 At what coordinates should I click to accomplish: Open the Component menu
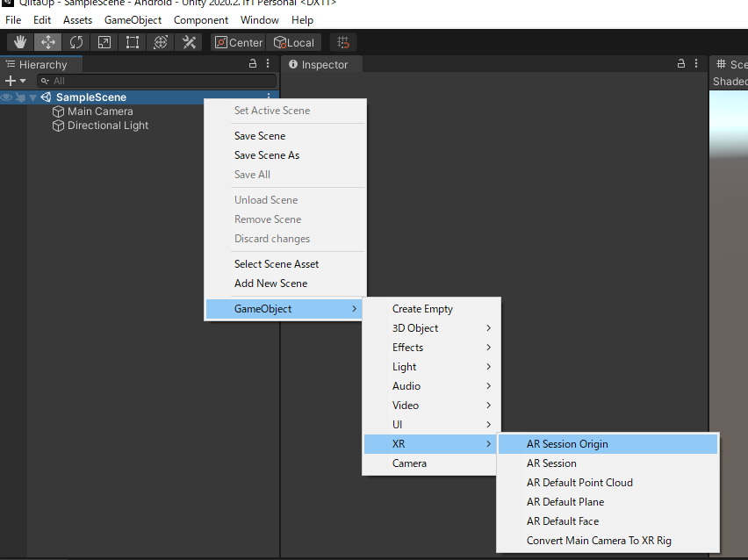[x=201, y=20]
